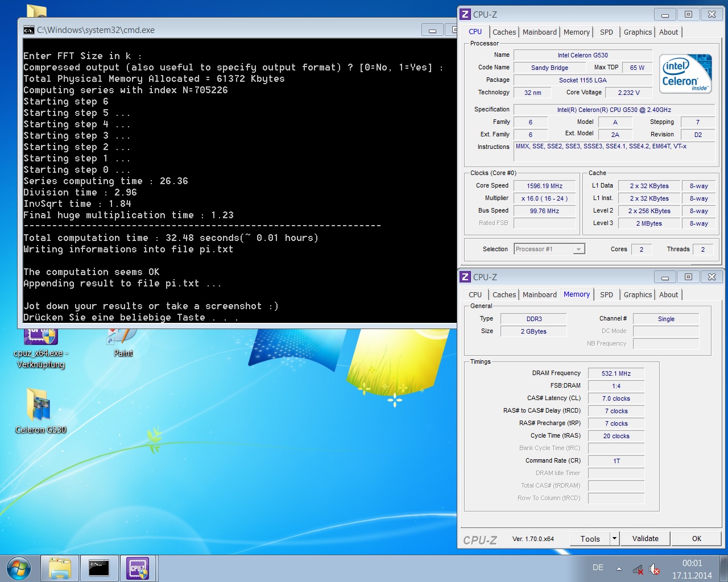Open Windows Explorer from the taskbar
Viewport: 728px width, 582px height.
click(60, 568)
